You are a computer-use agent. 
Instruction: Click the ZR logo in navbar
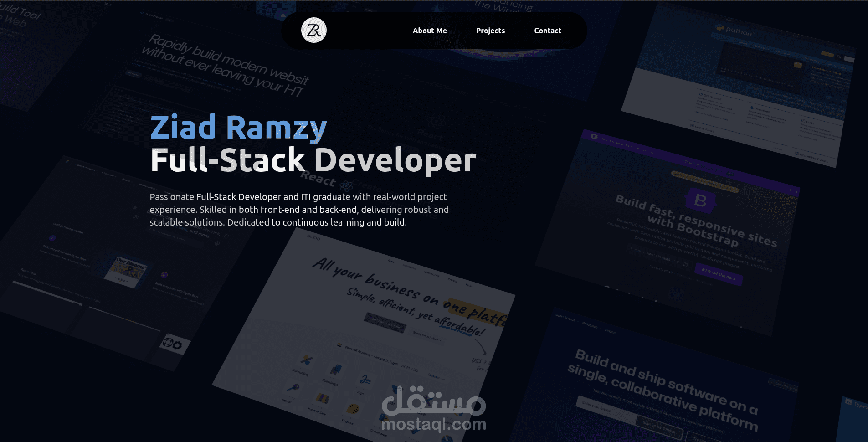click(x=314, y=30)
